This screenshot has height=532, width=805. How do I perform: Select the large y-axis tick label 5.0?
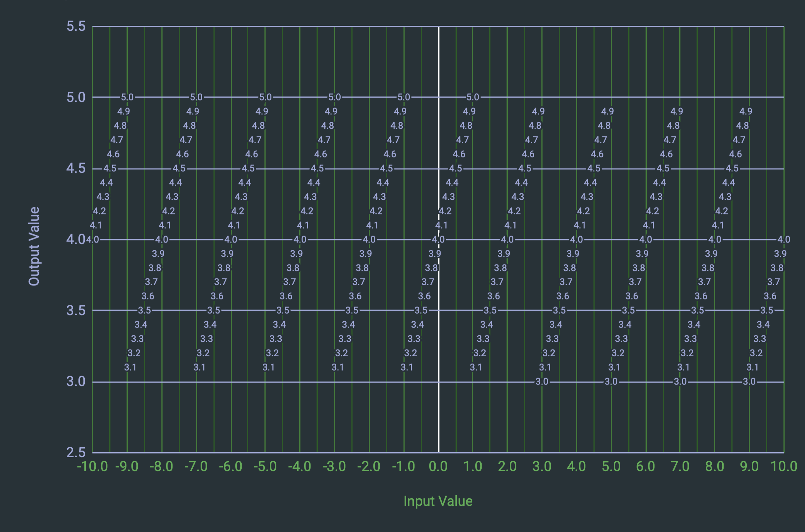[x=76, y=97]
